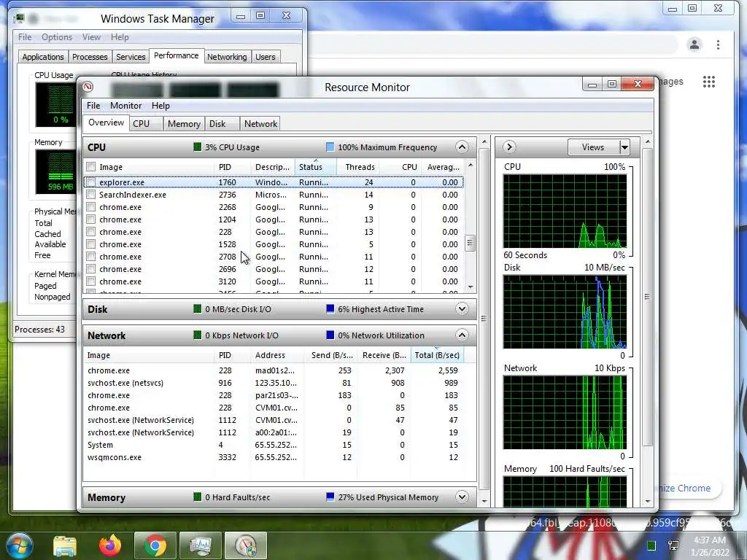Click down arrow of CPU list scrollbar
The width and height of the screenshot is (747, 560).
point(471,287)
